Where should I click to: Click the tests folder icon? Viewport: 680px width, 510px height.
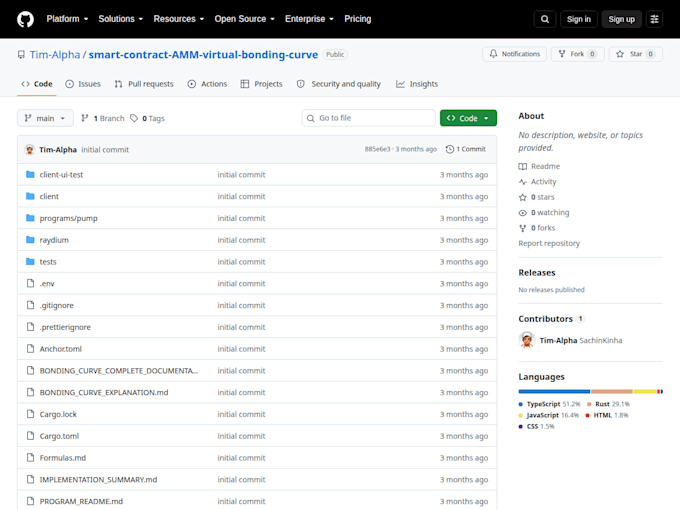pyautogui.click(x=30, y=262)
